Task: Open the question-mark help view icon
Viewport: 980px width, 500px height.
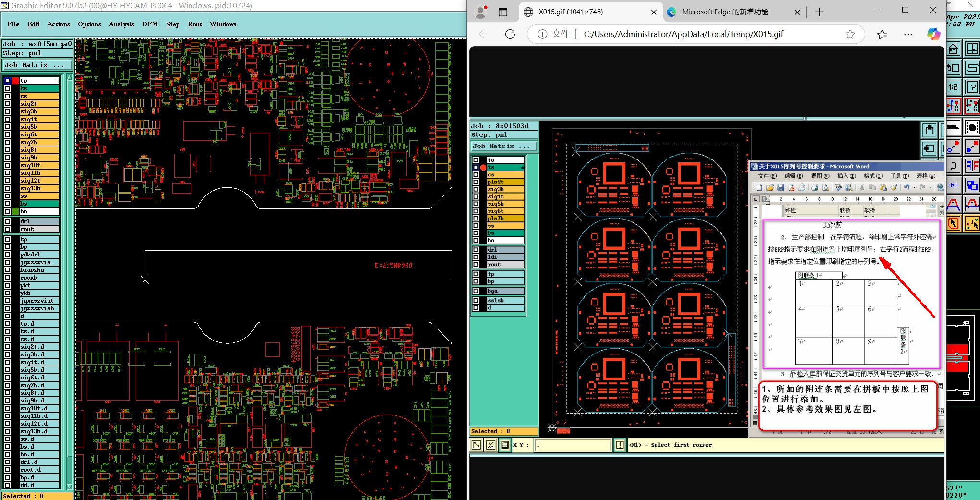Action: coord(972,87)
